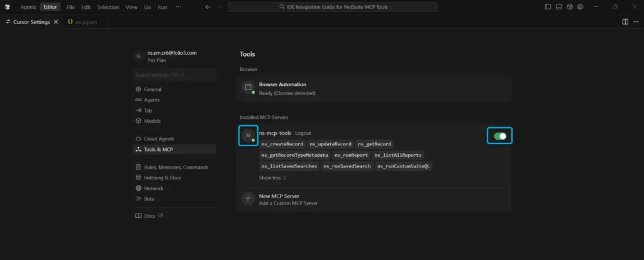Open the File menu
This screenshot has width=644, height=260.
pyautogui.click(x=71, y=7)
